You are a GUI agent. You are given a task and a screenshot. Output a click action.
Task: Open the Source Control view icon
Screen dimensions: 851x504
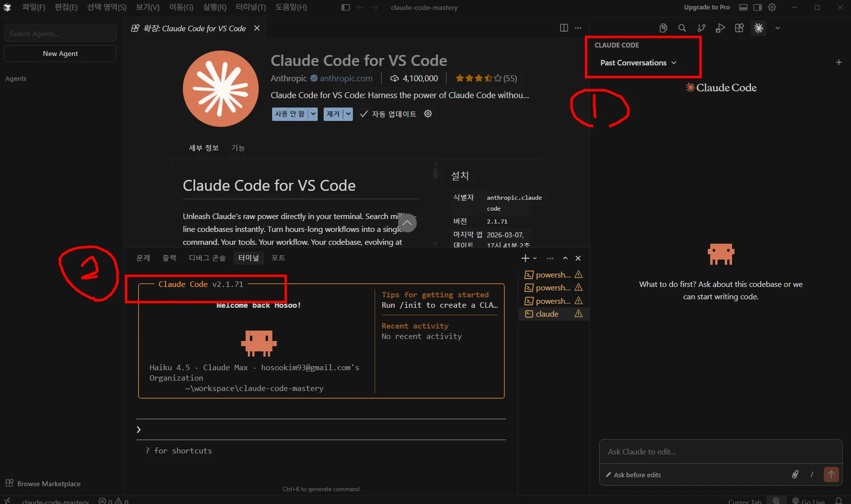(x=701, y=28)
